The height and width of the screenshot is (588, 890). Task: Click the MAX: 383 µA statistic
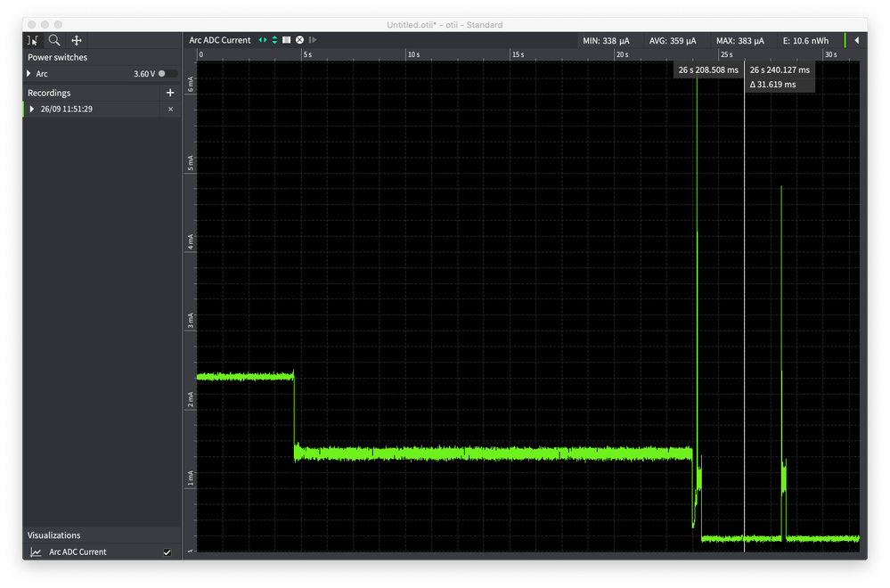(x=740, y=41)
